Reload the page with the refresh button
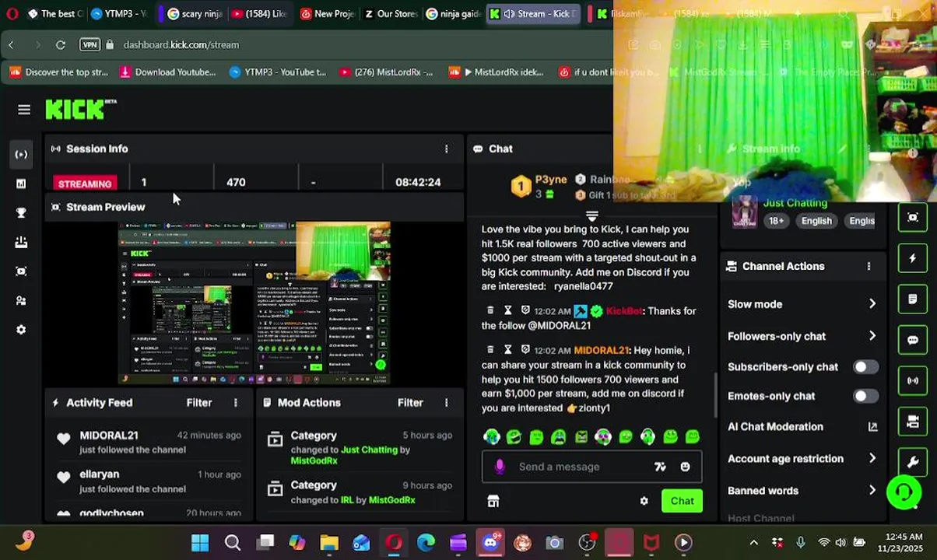The height and width of the screenshot is (560, 937). (x=60, y=45)
